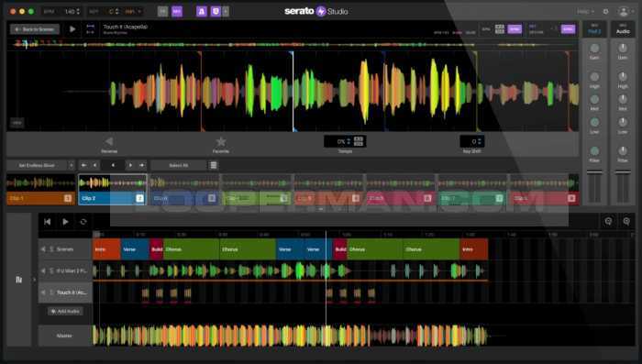Image resolution: width=642 pixels, height=364 pixels.
Task: Open the Help menu dropdown
Action: [585, 12]
